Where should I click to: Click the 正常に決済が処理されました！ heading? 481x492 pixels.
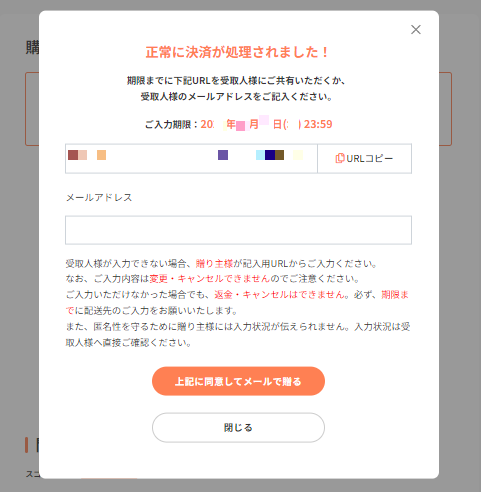tap(238, 52)
